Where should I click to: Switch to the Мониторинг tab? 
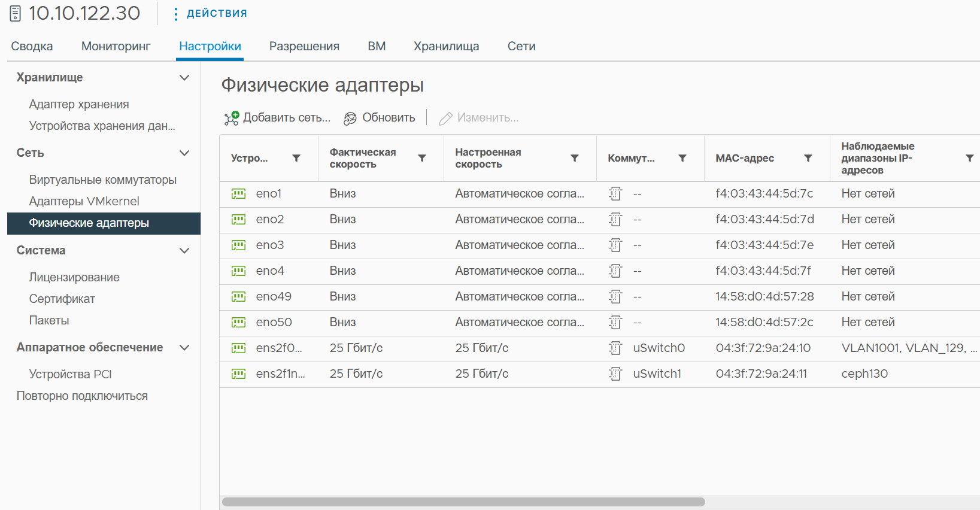pos(116,46)
